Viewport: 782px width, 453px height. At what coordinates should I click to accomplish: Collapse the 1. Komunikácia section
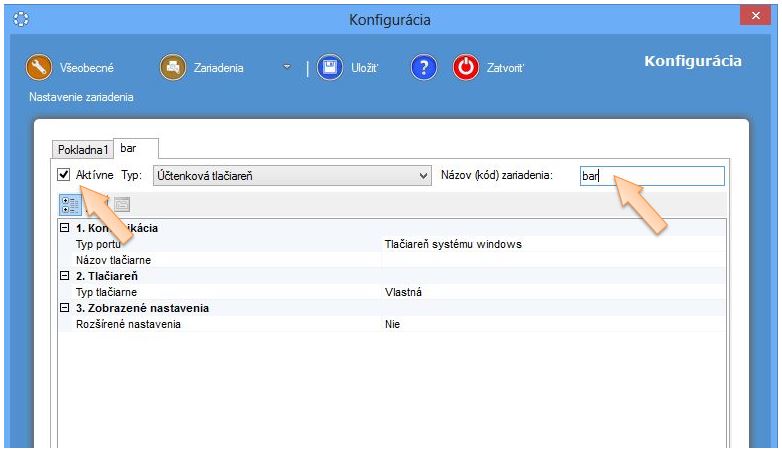[x=65, y=228]
